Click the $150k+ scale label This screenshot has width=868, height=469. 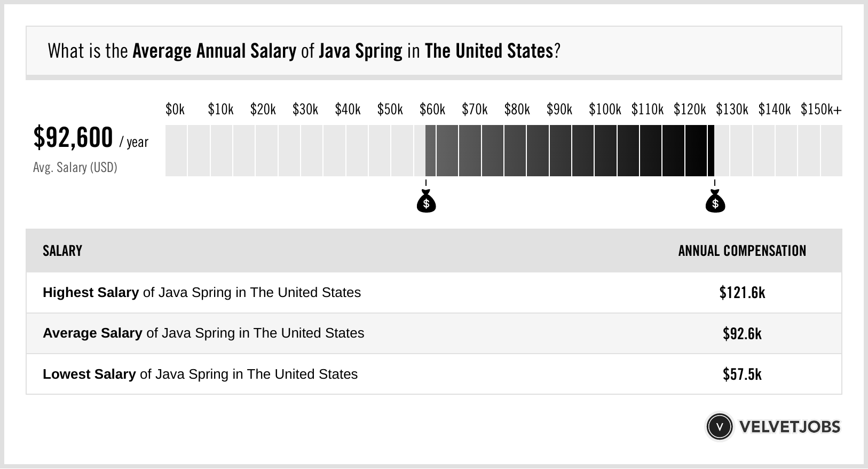[821, 110]
